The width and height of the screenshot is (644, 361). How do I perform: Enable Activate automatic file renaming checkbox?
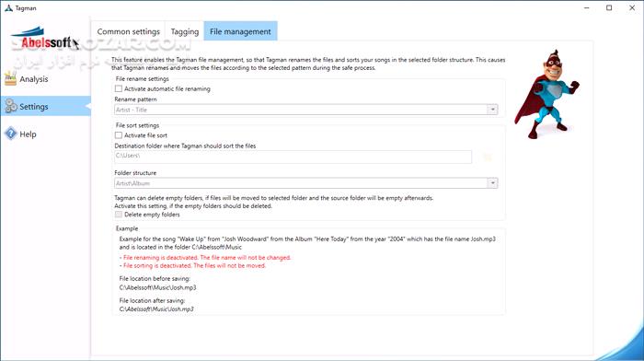coord(119,88)
